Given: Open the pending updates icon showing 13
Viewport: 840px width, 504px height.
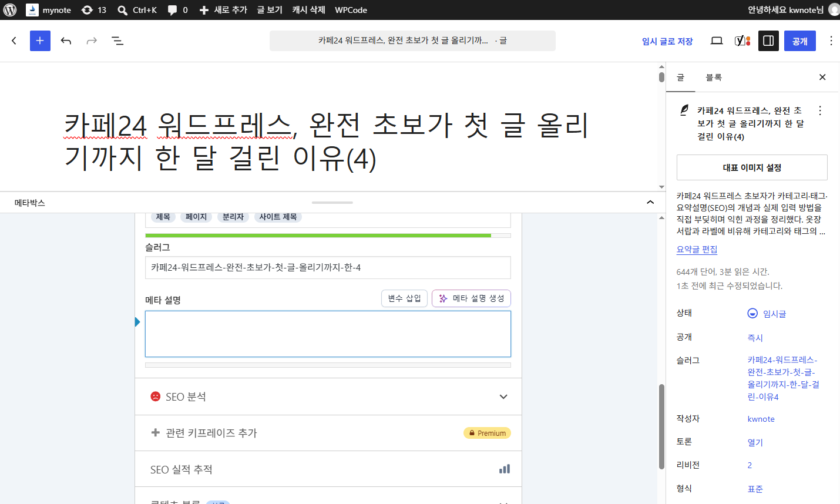Looking at the screenshot, I should click(x=94, y=10).
